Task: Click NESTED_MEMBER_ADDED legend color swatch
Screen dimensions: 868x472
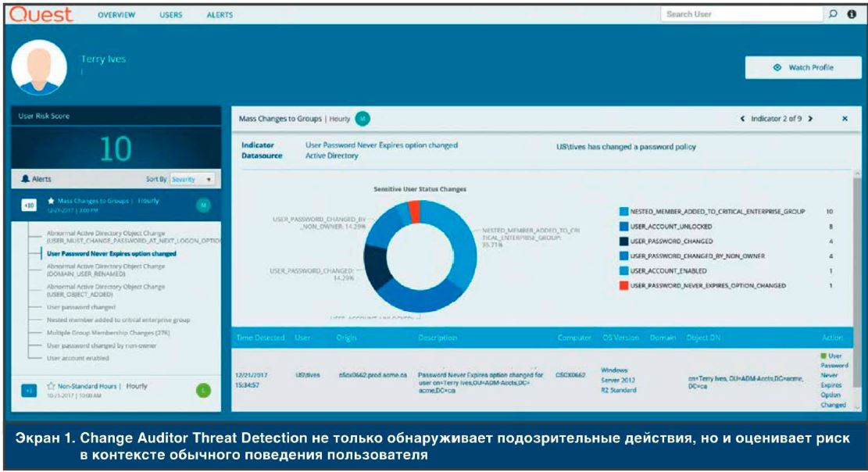Action: coord(624,212)
